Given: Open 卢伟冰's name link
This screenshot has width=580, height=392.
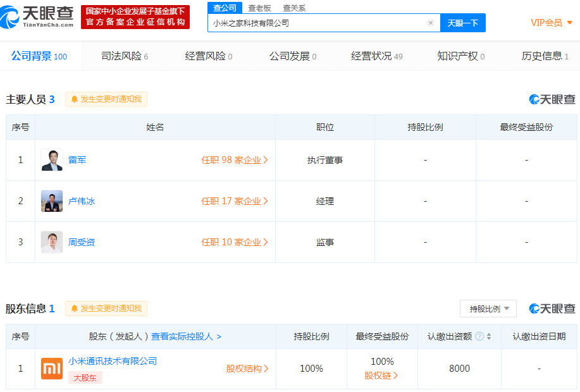Looking at the screenshot, I should [x=82, y=201].
